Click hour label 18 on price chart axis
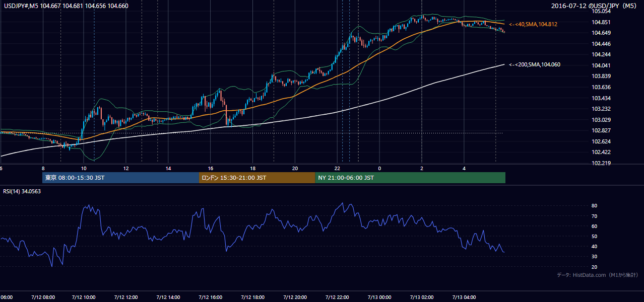 253,168
